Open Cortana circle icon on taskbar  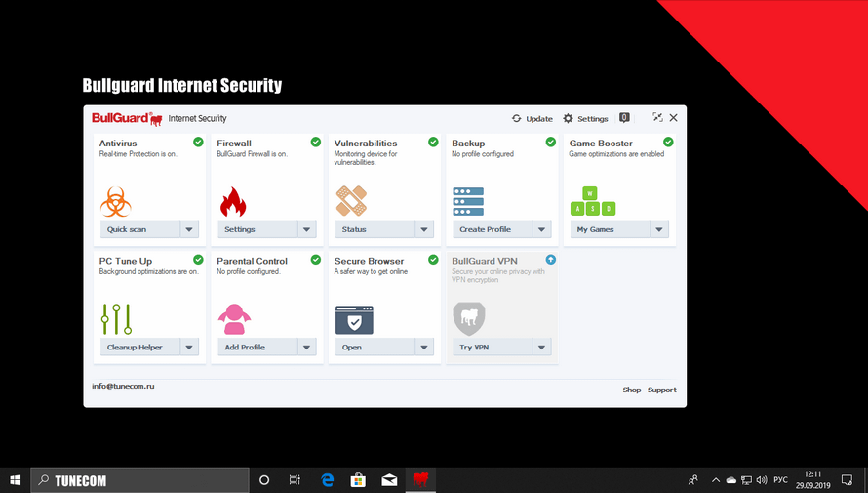click(264, 480)
